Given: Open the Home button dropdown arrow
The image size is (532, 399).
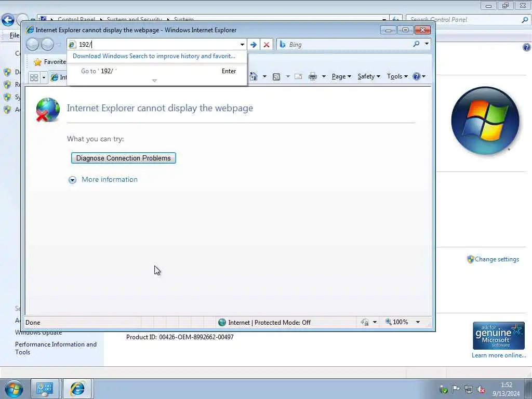Looking at the screenshot, I should (x=264, y=76).
